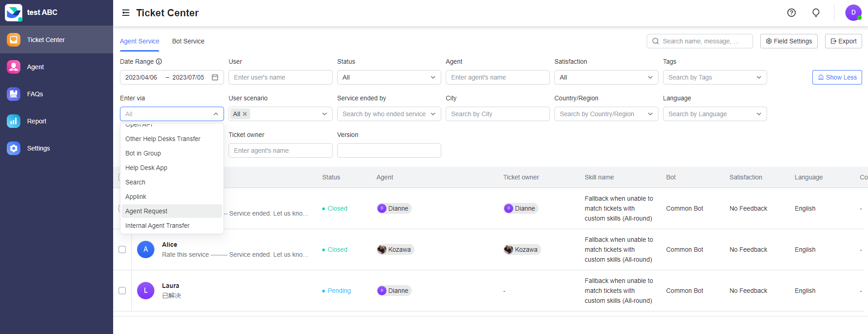The image size is (868, 334).
Task: Select the checkbox for Alice's ticket
Action: [122, 249]
